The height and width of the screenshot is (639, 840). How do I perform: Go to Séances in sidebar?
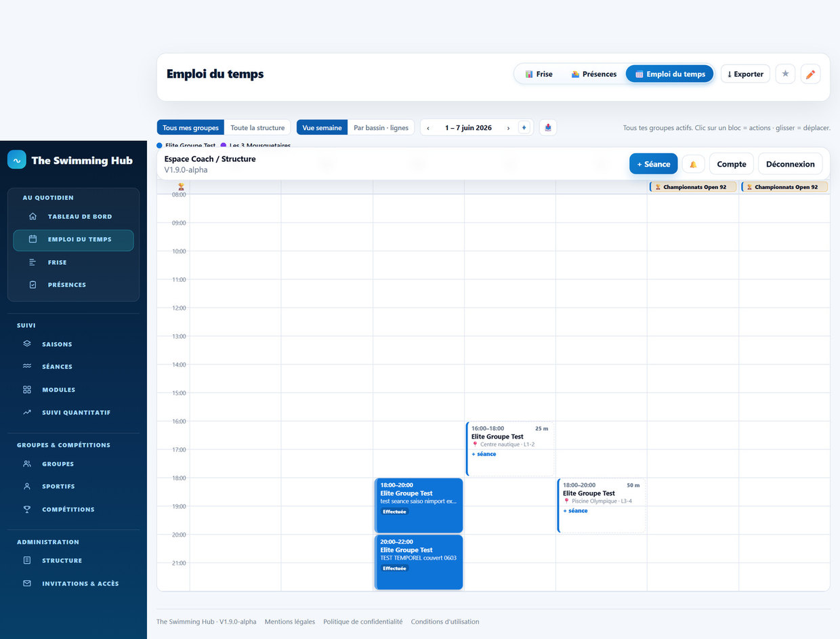[x=73, y=367]
